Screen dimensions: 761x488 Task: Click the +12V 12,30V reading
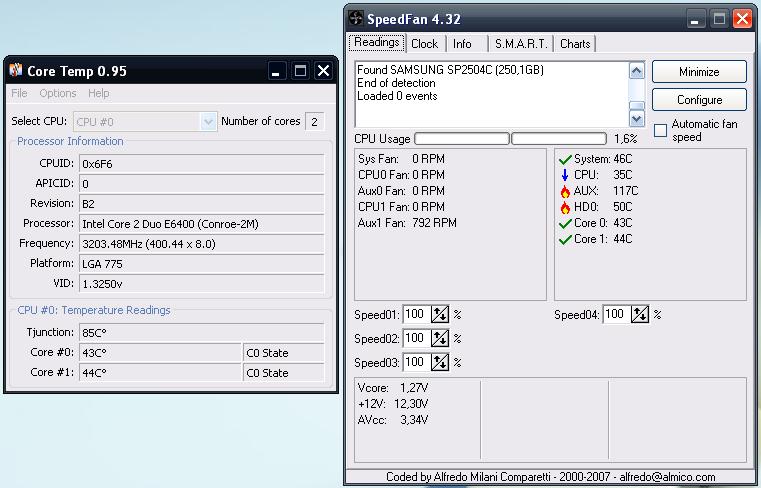[393, 404]
